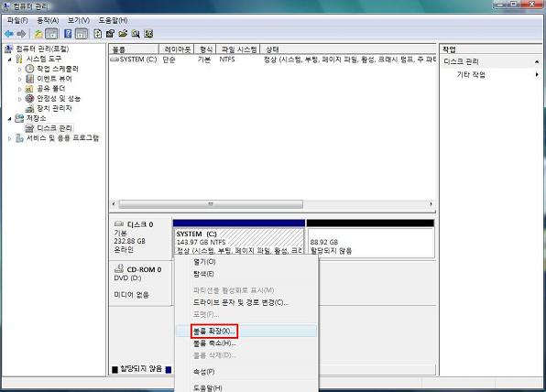Sort by the 상태 column header

pyautogui.click(x=348, y=49)
